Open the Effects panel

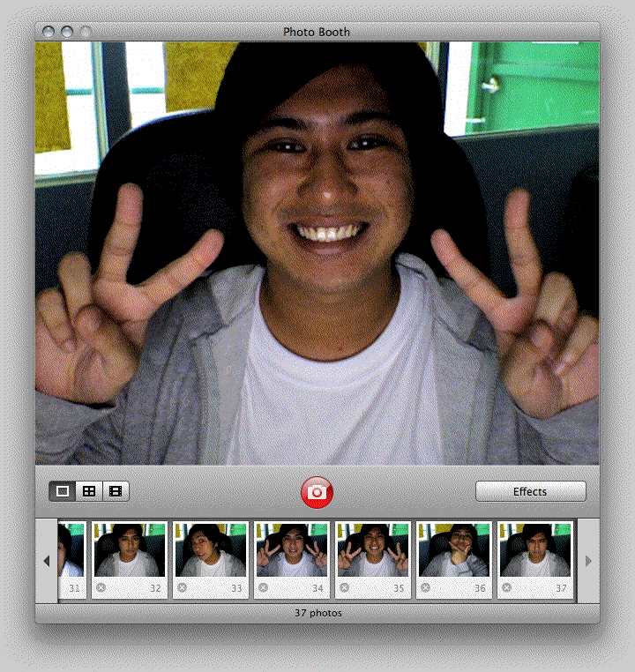coord(530,491)
